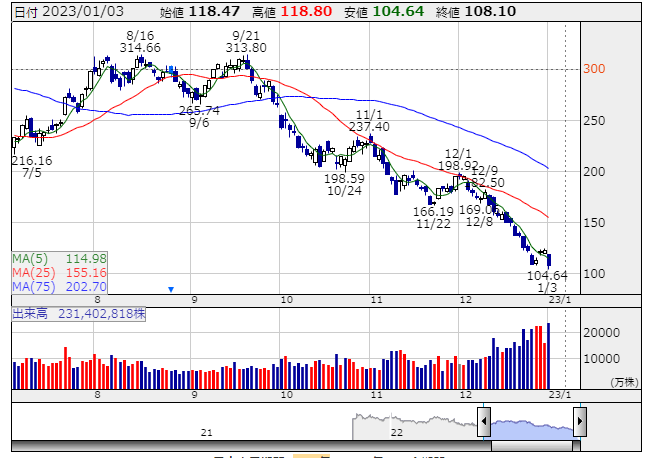
Task: Click the blue triangle marker on date axis
Action: point(171,289)
